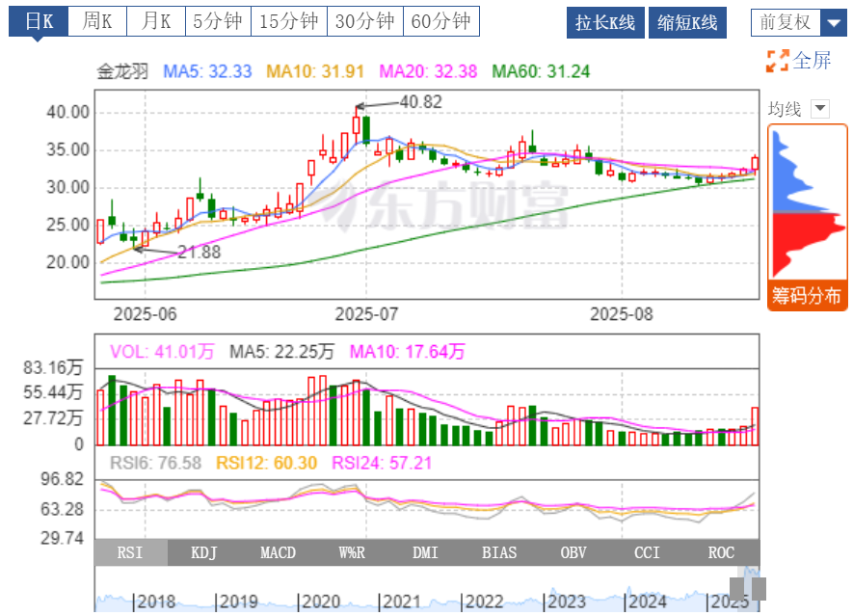853x616 pixels.
Task: Click the 40.82 high price label
Action: [x=421, y=102]
